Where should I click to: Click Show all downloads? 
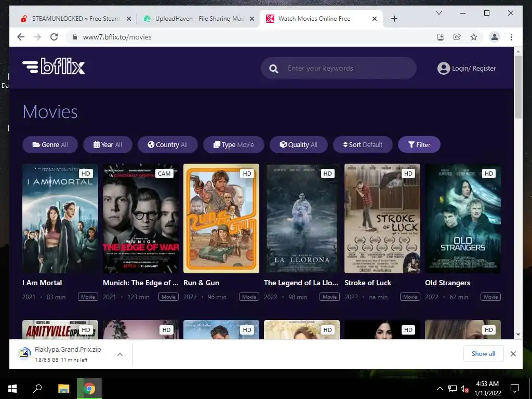pos(483,353)
